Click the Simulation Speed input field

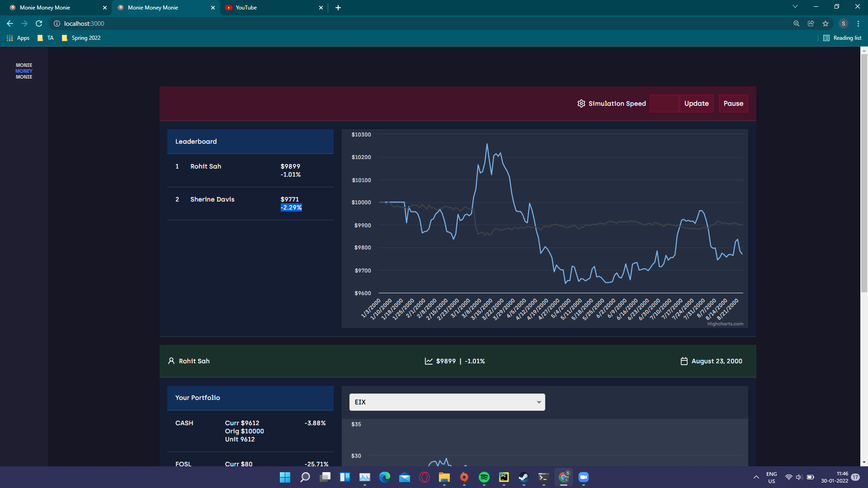[x=664, y=103]
